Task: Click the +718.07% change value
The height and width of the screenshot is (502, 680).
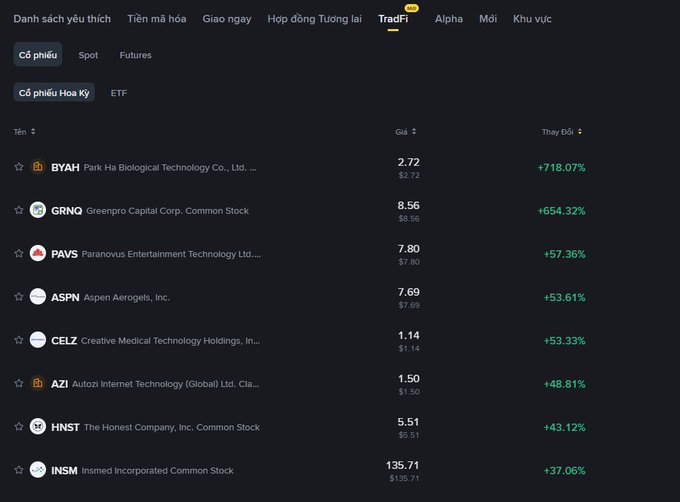Action: pos(561,167)
